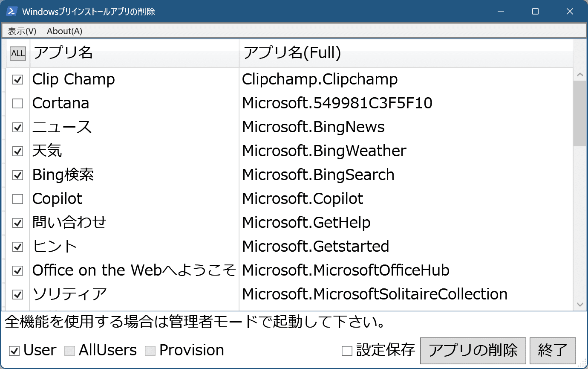
Task: Minimize the window
Action: pyautogui.click(x=501, y=12)
